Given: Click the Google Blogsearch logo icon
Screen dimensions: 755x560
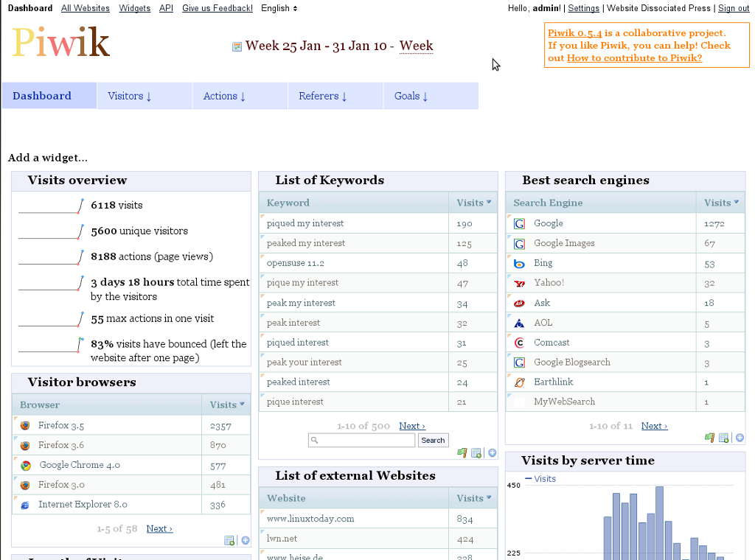Looking at the screenshot, I should click(520, 363).
